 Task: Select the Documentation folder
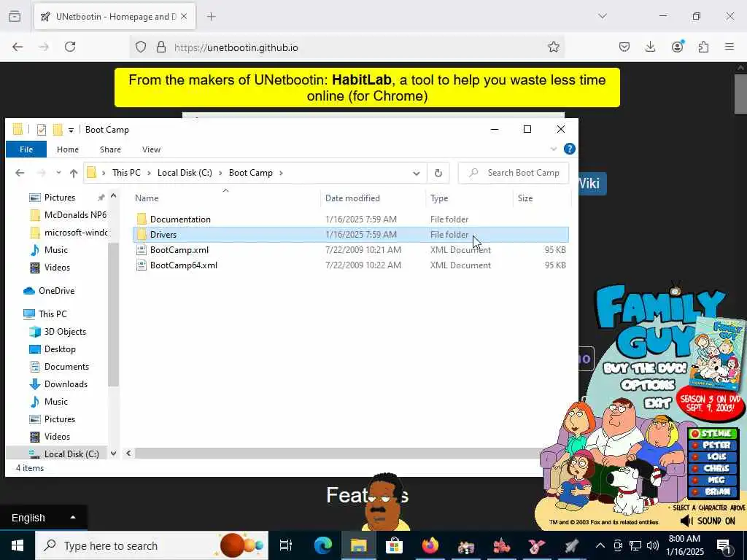180,219
